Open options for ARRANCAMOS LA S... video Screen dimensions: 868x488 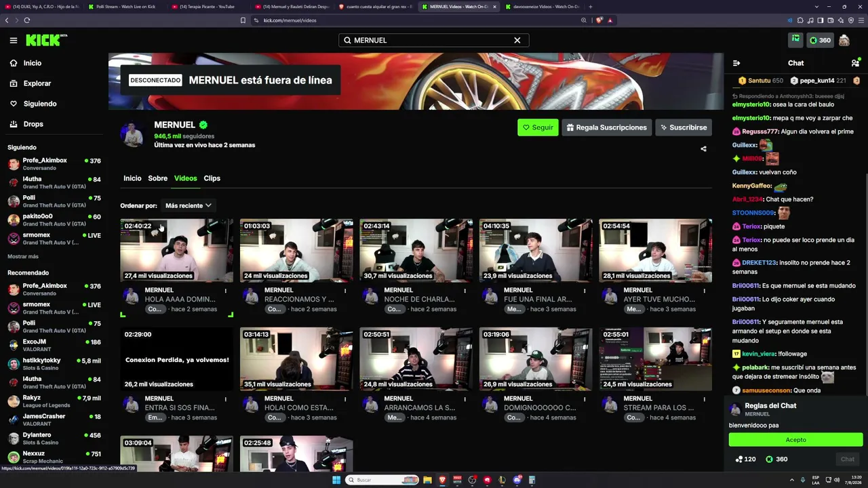pyautogui.click(x=465, y=399)
